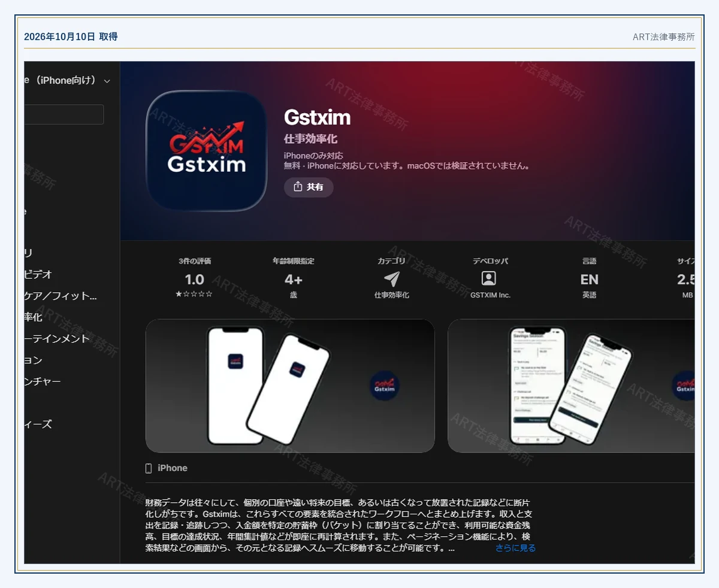The image size is (719, 588).
Task: Click the iPhone device icon below screenshots
Action: coord(149,468)
